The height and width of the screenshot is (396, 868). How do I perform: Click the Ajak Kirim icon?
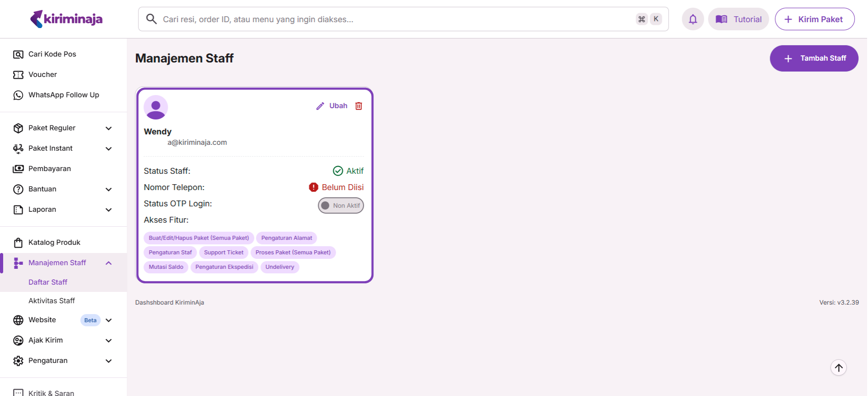(x=18, y=340)
